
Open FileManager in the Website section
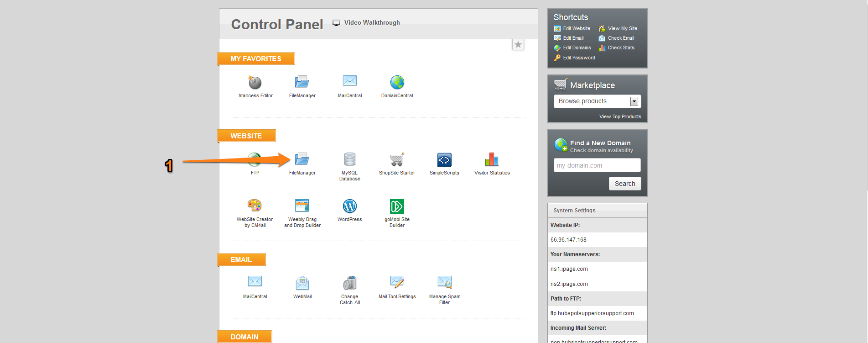(x=302, y=159)
